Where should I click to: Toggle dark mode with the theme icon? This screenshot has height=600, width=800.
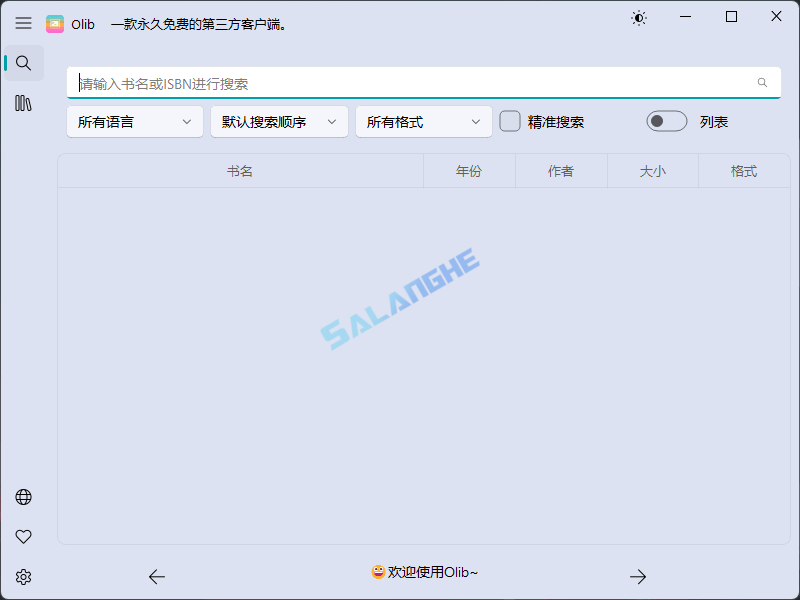(x=639, y=17)
